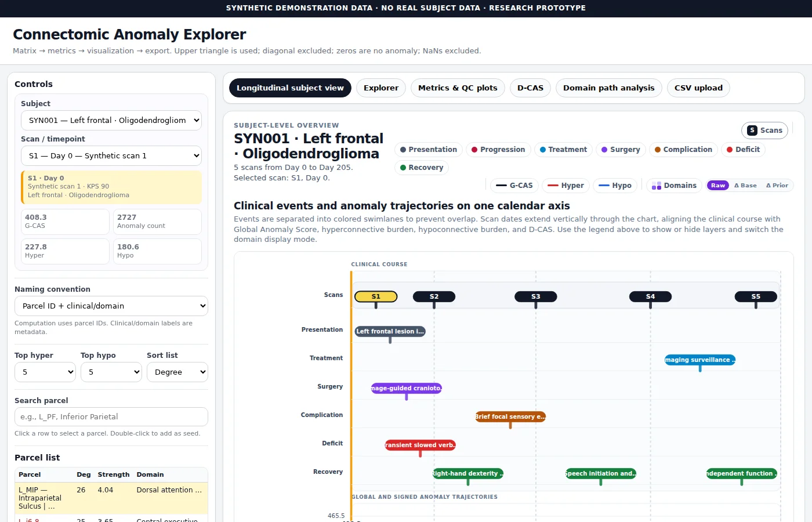
Task: Expand the Naming convention dropdown
Action: pyautogui.click(x=111, y=306)
